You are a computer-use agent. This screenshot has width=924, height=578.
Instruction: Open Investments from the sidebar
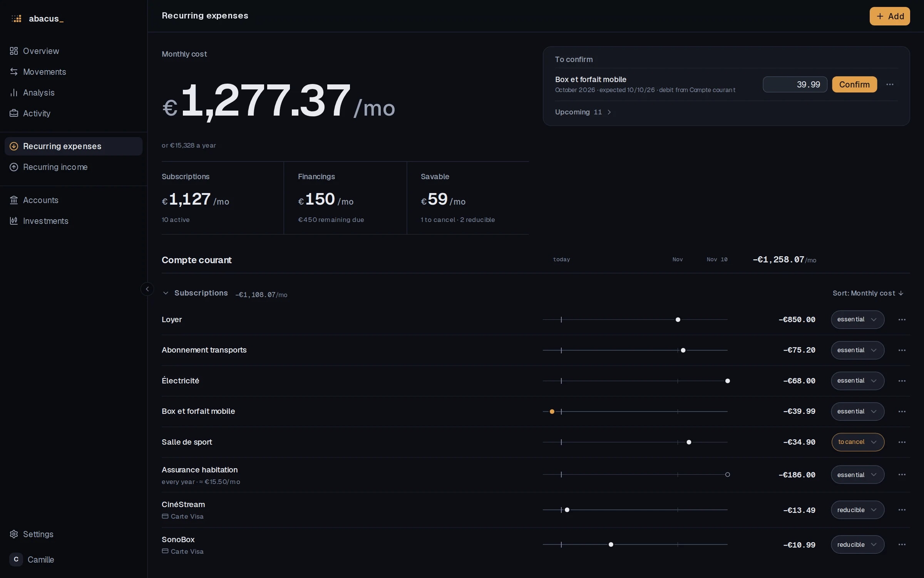point(74,221)
